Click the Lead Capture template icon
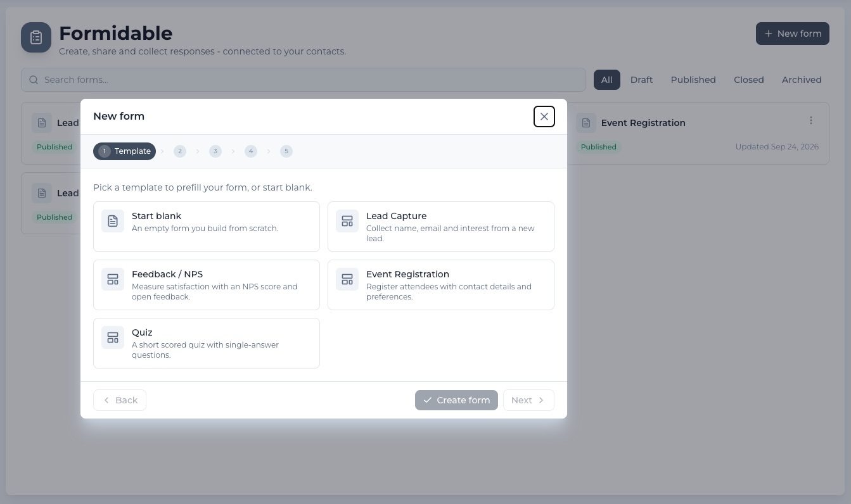Screen dimensions: 851x504 click(347, 221)
